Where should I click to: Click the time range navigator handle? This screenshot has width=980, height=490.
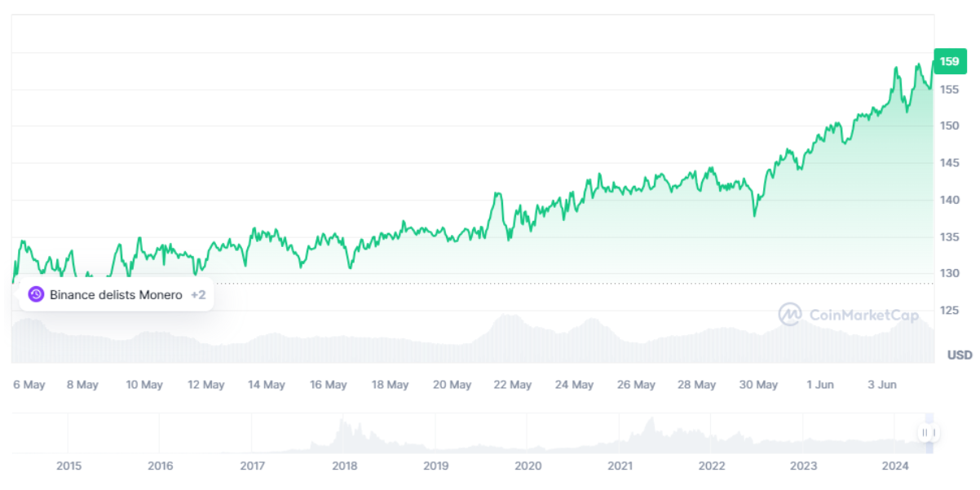tap(929, 432)
